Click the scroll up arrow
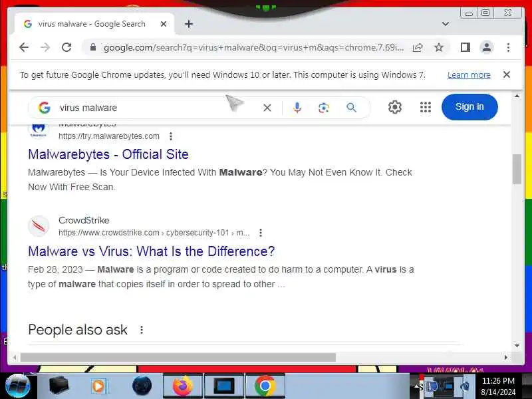Screen dimensions: 532x399 pos(517,96)
